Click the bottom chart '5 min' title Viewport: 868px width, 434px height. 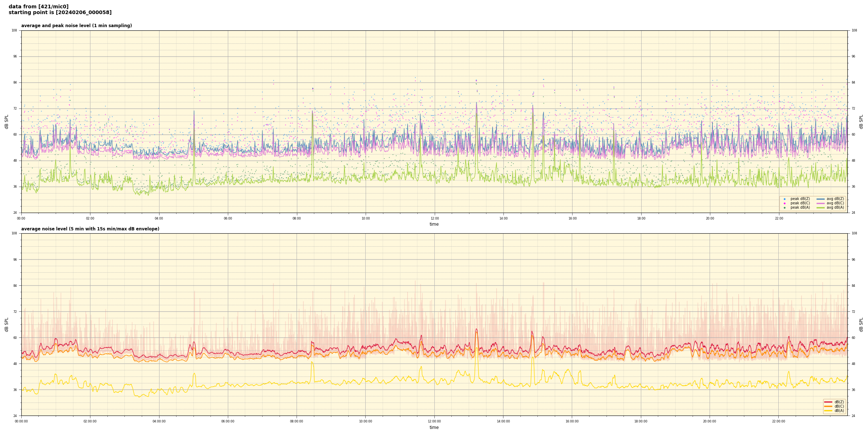click(90, 229)
